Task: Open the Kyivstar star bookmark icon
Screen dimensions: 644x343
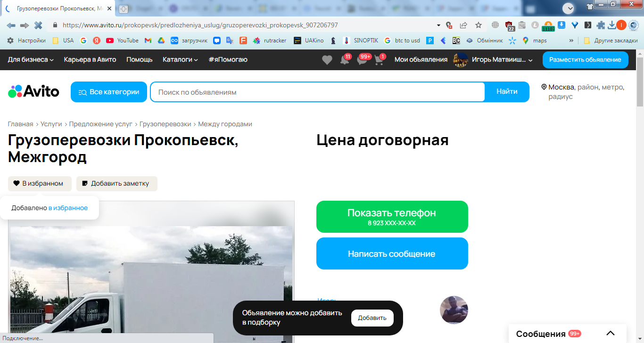Action: tap(512, 41)
